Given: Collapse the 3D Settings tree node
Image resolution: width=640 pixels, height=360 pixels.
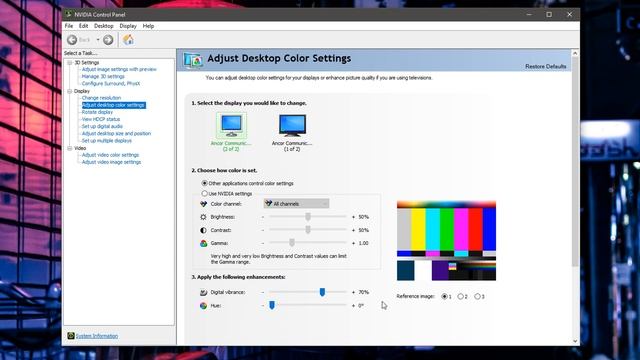Looking at the screenshot, I should [69, 62].
